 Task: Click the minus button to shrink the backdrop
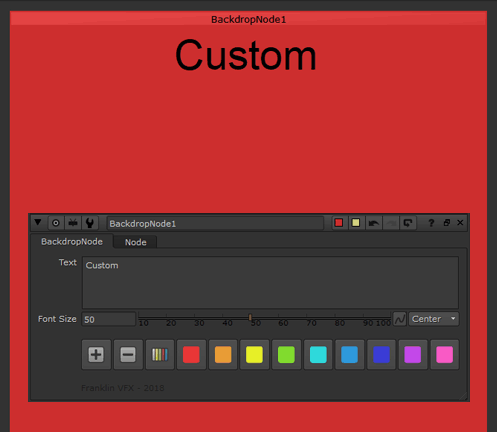pos(128,355)
